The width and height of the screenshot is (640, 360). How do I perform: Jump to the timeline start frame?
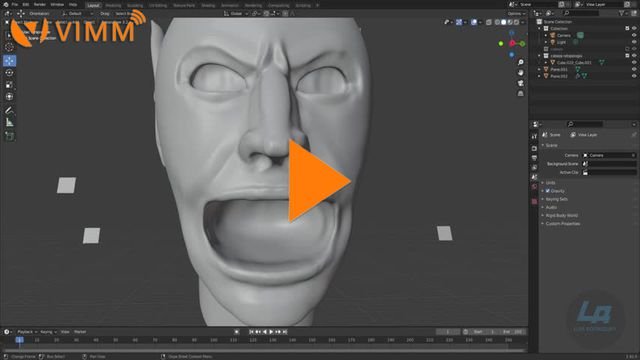pos(251,332)
